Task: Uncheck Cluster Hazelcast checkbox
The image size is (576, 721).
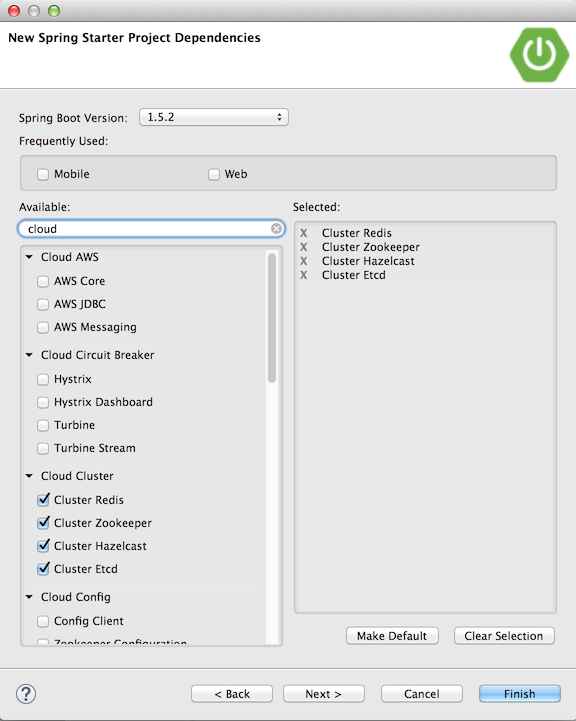Action: pyautogui.click(x=43, y=546)
